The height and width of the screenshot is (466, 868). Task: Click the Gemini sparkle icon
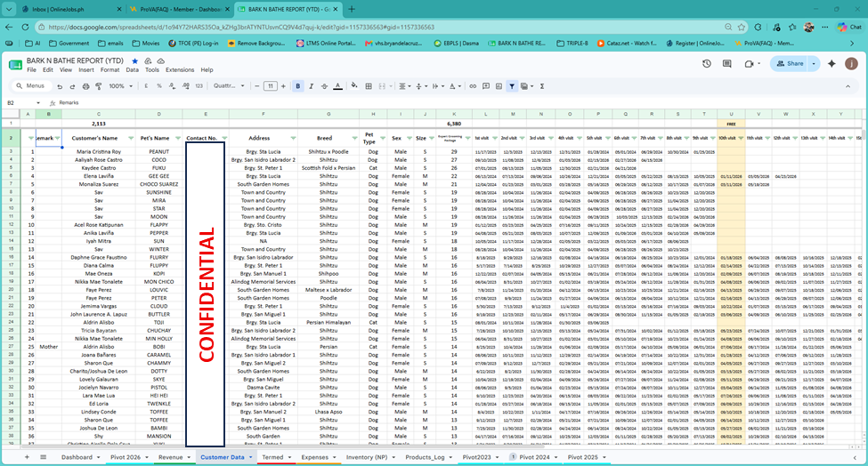click(x=831, y=64)
